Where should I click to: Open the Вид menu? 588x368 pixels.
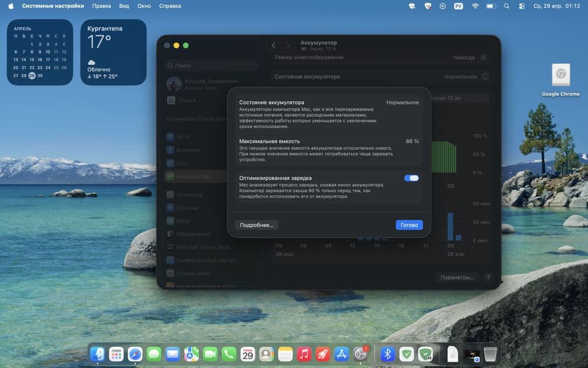[x=124, y=6]
